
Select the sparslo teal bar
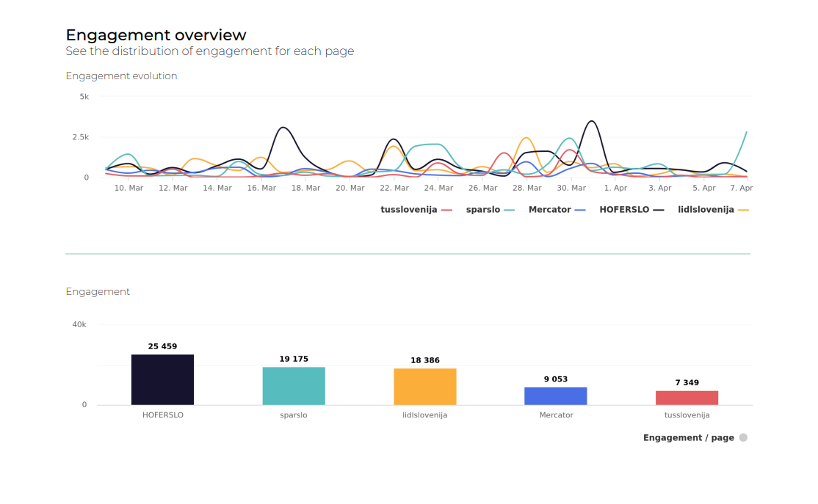coord(294,386)
